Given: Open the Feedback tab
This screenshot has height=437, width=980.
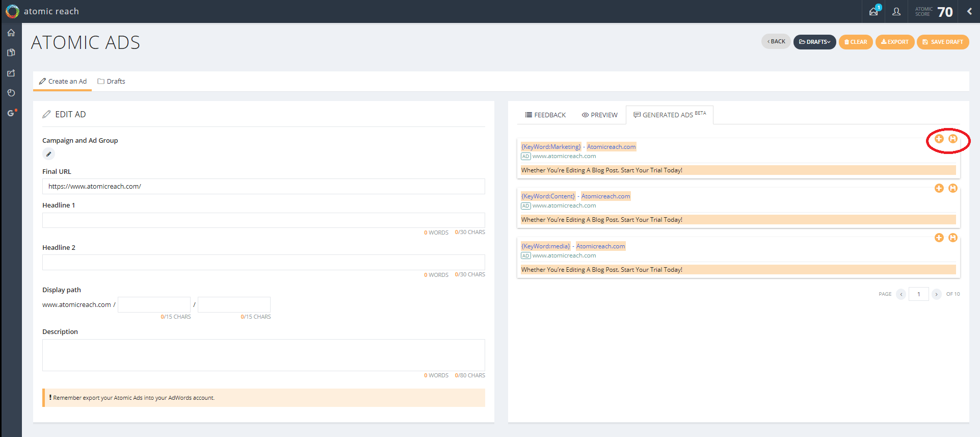Looking at the screenshot, I should click(545, 115).
